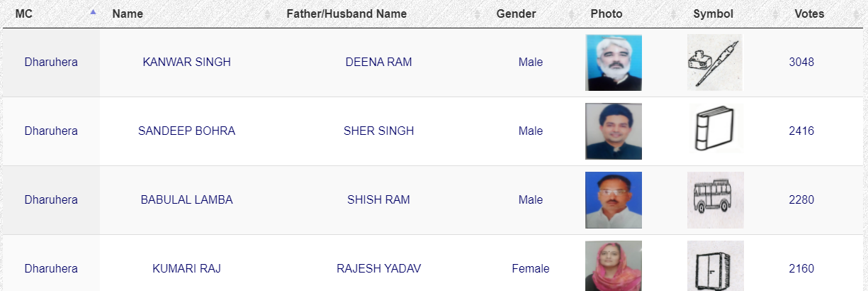Click the bus election symbol
The height and width of the screenshot is (291, 868).
714,199
